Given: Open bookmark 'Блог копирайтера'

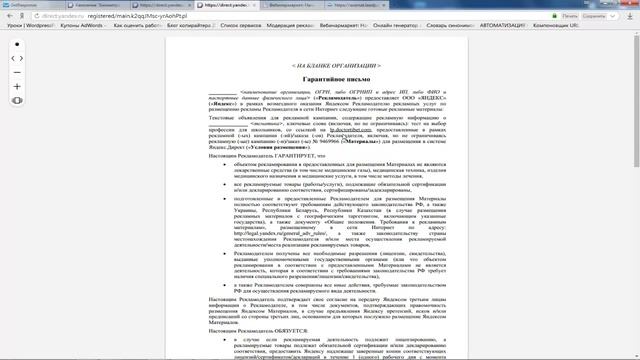Looking at the screenshot, I should pyautogui.click(x=191, y=25).
